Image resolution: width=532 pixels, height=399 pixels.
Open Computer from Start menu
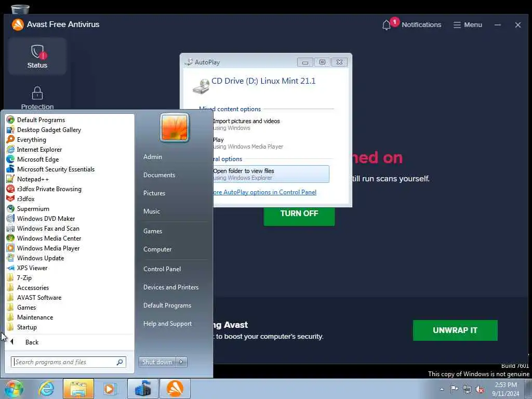[x=157, y=249]
